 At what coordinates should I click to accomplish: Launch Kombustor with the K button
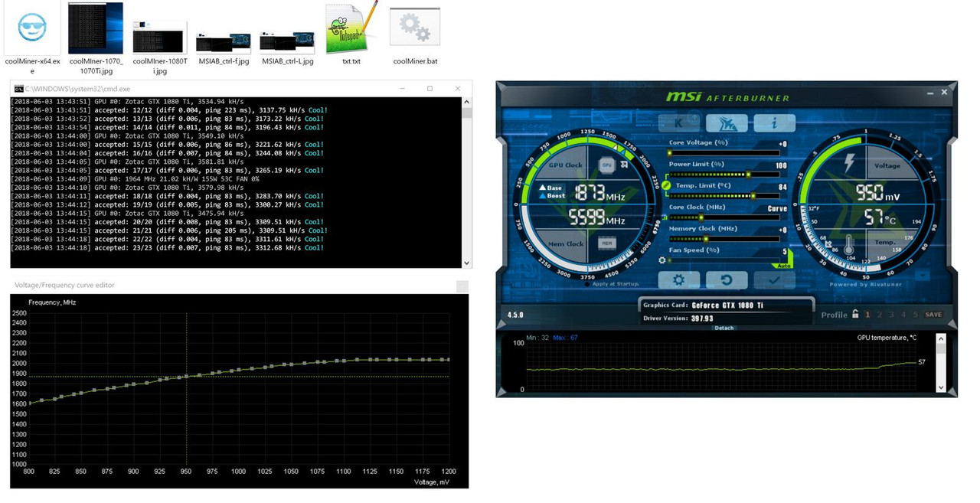click(679, 122)
